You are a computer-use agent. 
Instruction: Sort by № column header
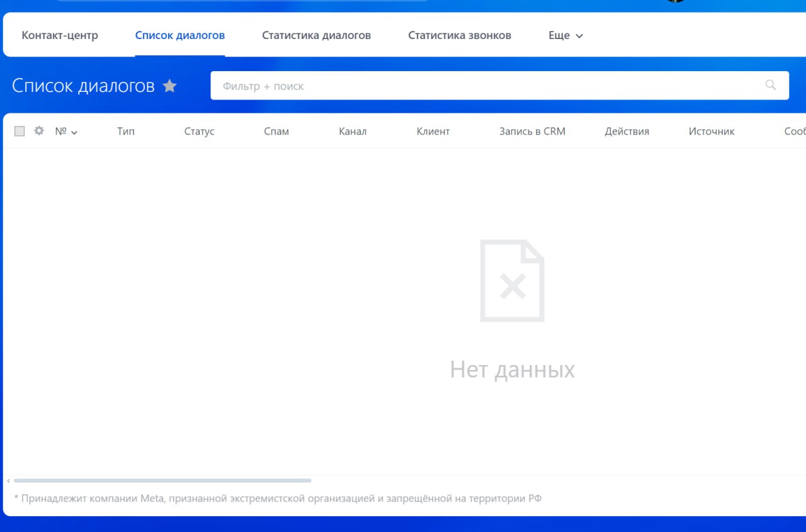(x=66, y=132)
